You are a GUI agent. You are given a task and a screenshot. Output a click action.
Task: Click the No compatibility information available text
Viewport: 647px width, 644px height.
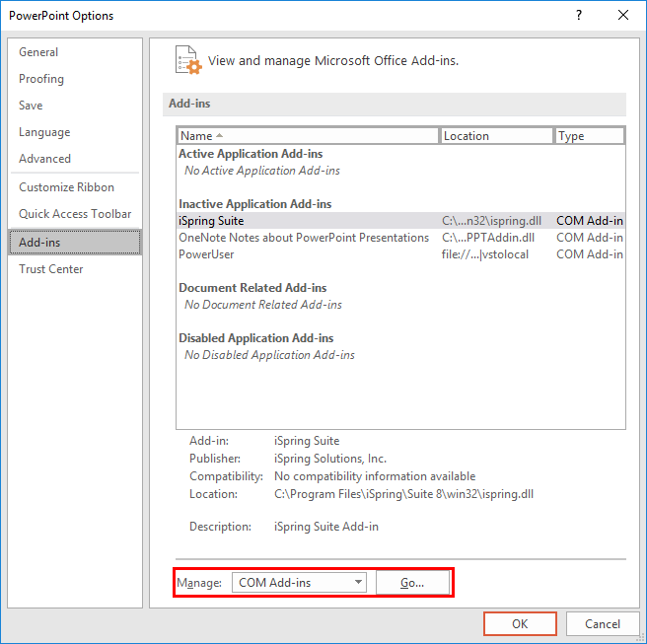(375, 476)
